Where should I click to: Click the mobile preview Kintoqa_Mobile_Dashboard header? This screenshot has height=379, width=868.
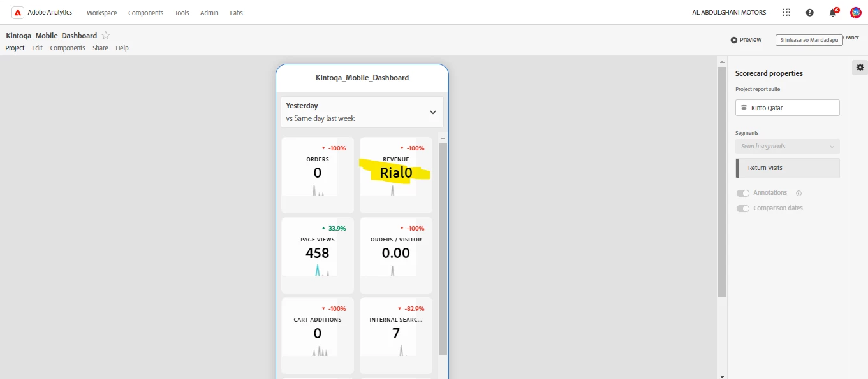(x=362, y=78)
